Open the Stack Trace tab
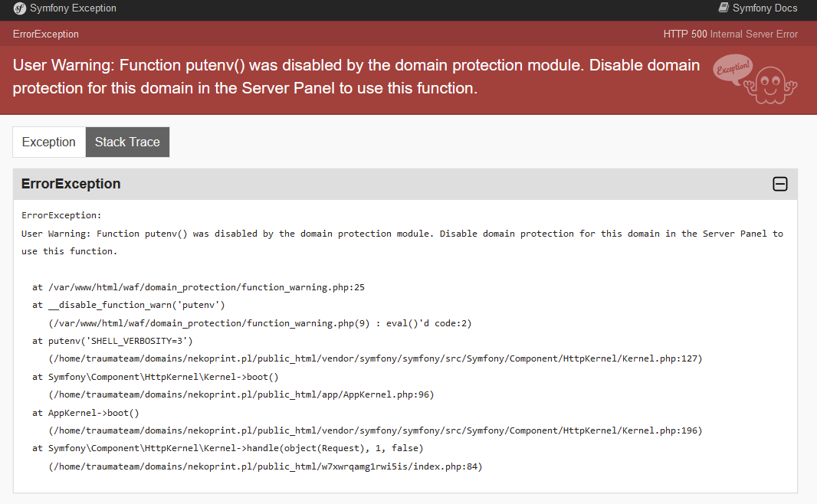Viewport: 817px width, 504px height. coord(127,142)
